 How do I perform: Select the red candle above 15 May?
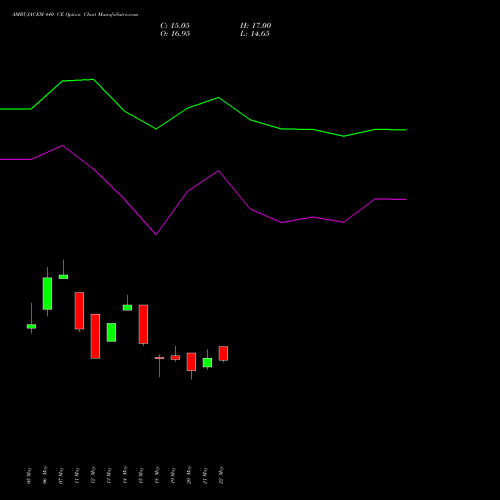pyautogui.click(x=143, y=324)
